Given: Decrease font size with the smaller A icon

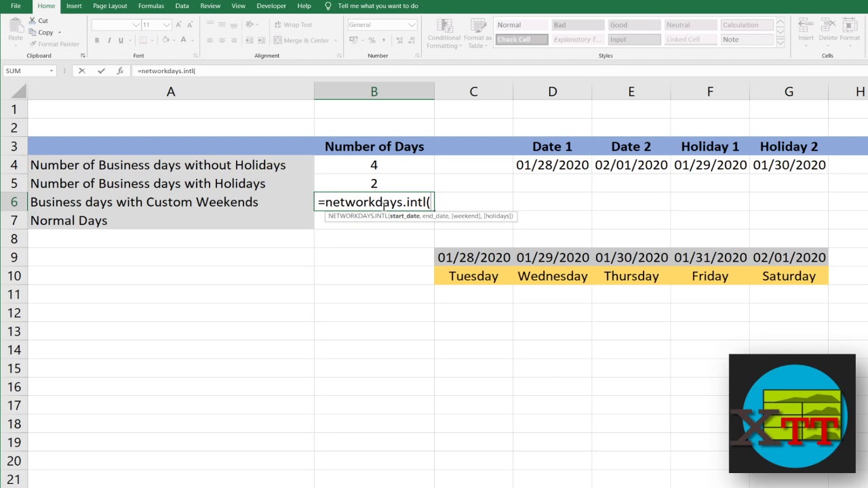Looking at the screenshot, I should coord(190,25).
